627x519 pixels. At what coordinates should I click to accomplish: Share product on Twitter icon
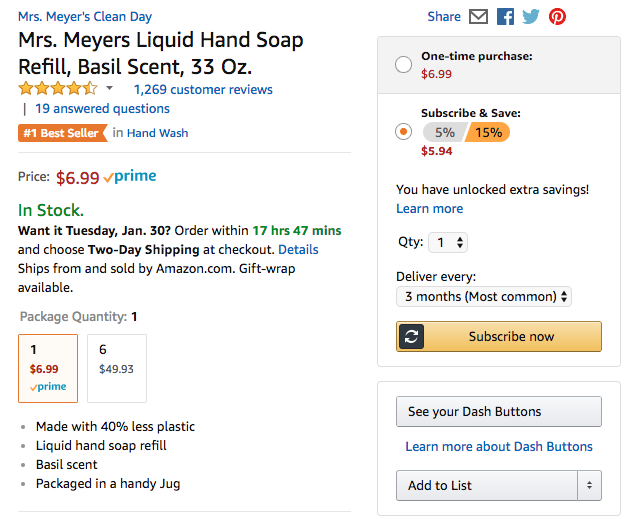coord(531,16)
